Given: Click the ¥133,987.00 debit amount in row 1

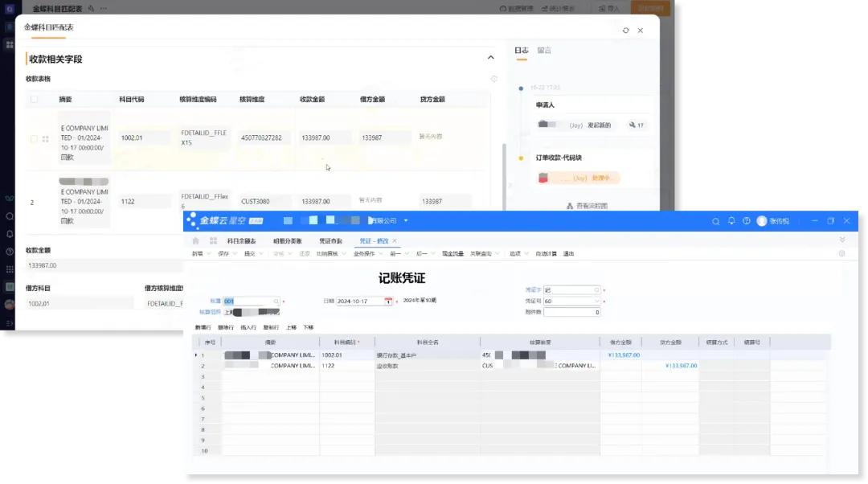Looking at the screenshot, I should point(624,355).
